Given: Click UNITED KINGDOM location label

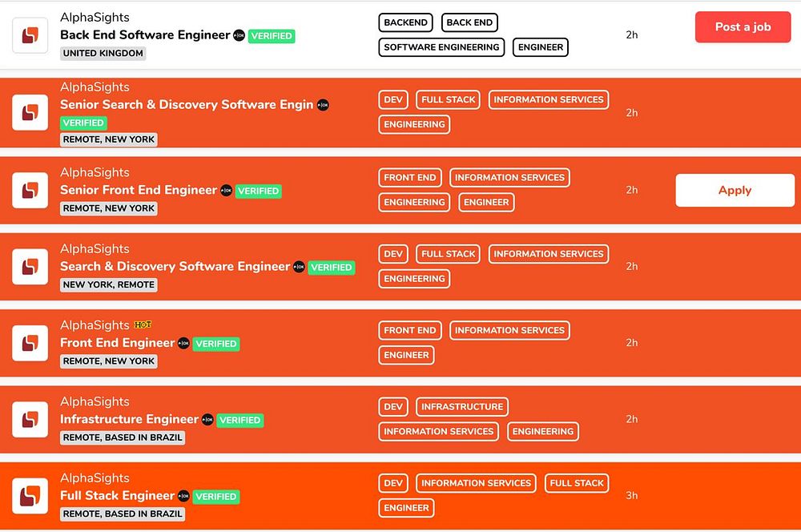Looking at the screenshot, I should click(103, 53).
